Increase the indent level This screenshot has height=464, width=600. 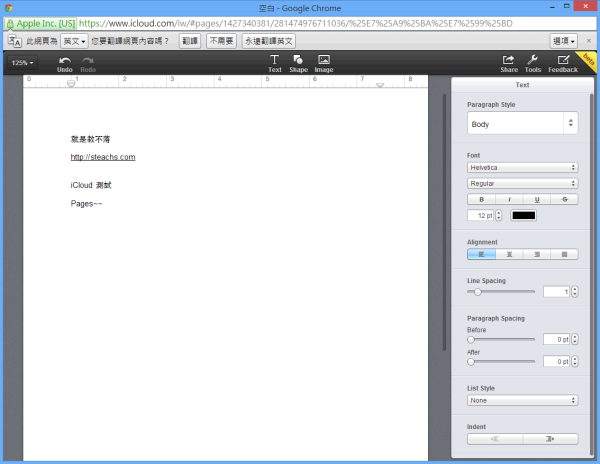[x=550, y=439]
